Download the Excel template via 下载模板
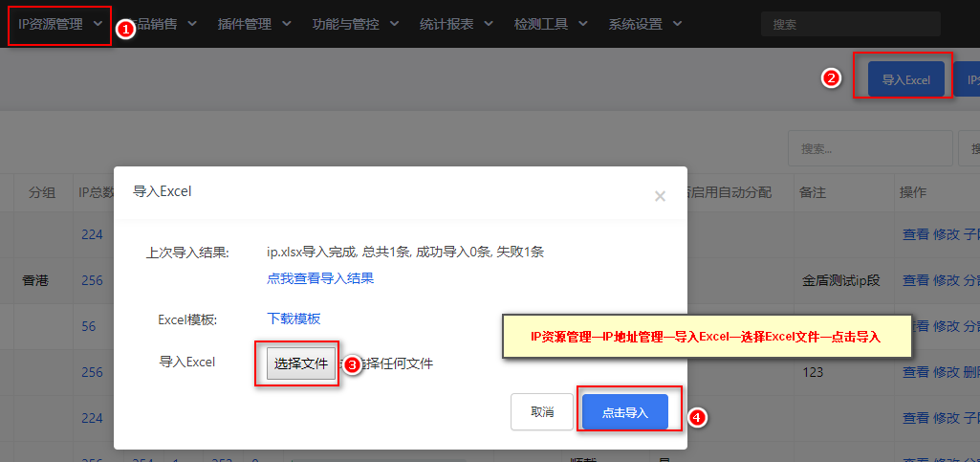This screenshot has height=462, width=980. tap(294, 319)
